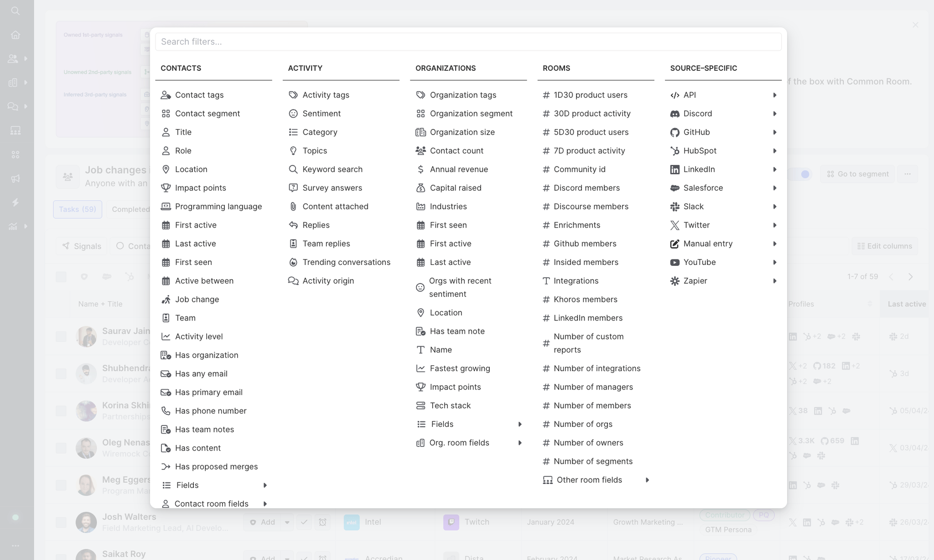Click the Edit columns button

pyautogui.click(x=885, y=246)
